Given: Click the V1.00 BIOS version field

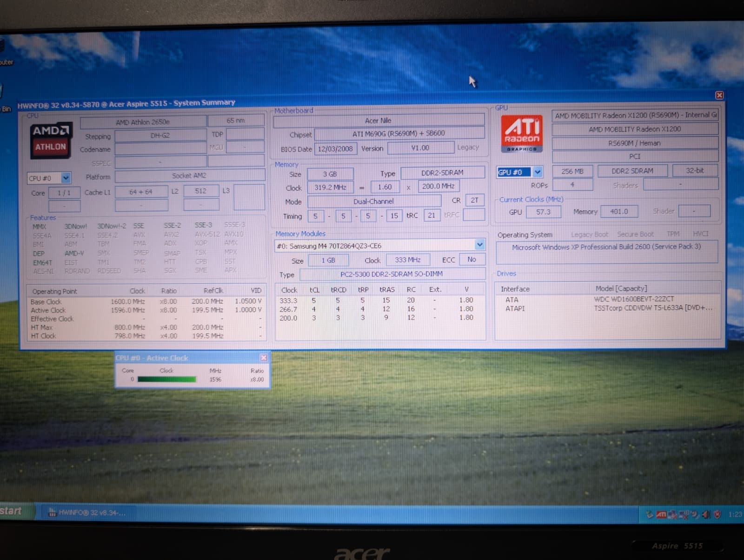Looking at the screenshot, I should pyautogui.click(x=420, y=148).
